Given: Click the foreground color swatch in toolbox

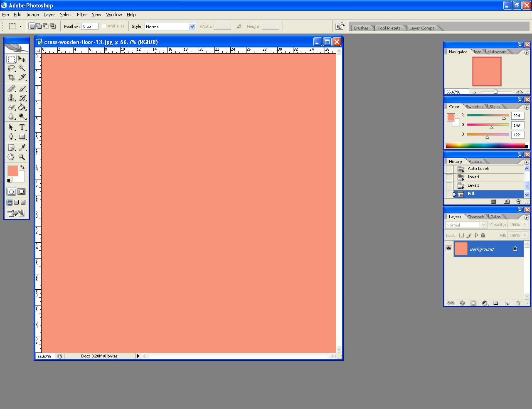Looking at the screenshot, I should point(12,171).
